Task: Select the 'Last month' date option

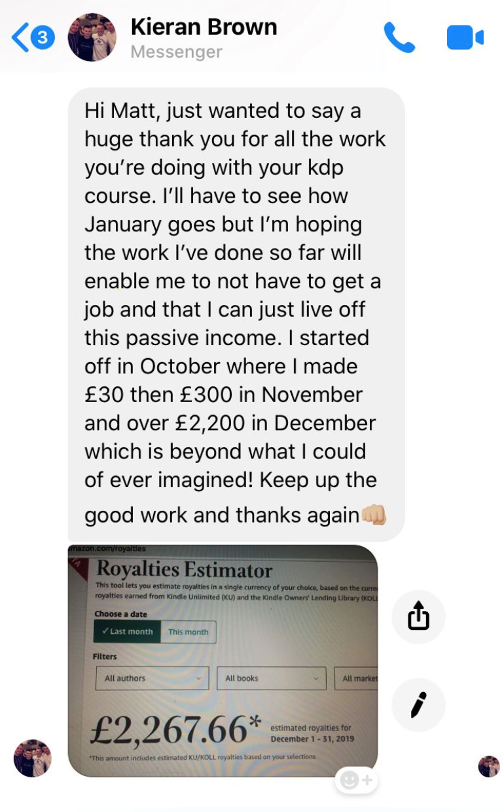Action: [127, 632]
